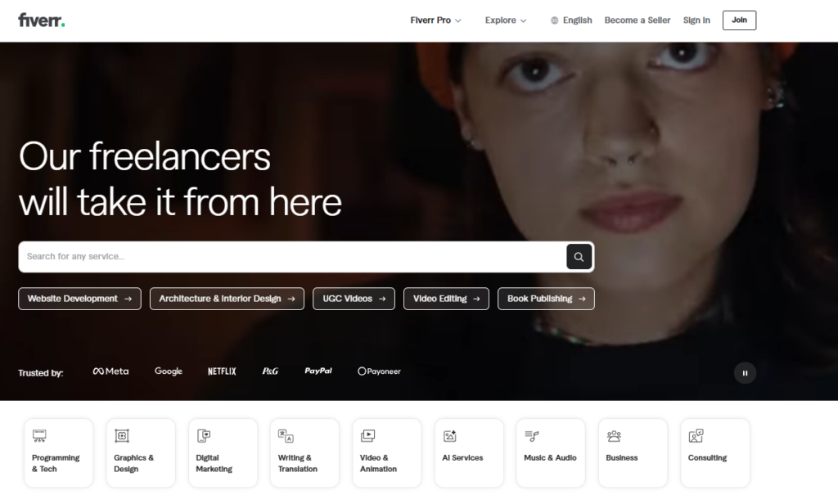Select the Website Development suggestion chip
The height and width of the screenshot is (504, 838).
(79, 299)
